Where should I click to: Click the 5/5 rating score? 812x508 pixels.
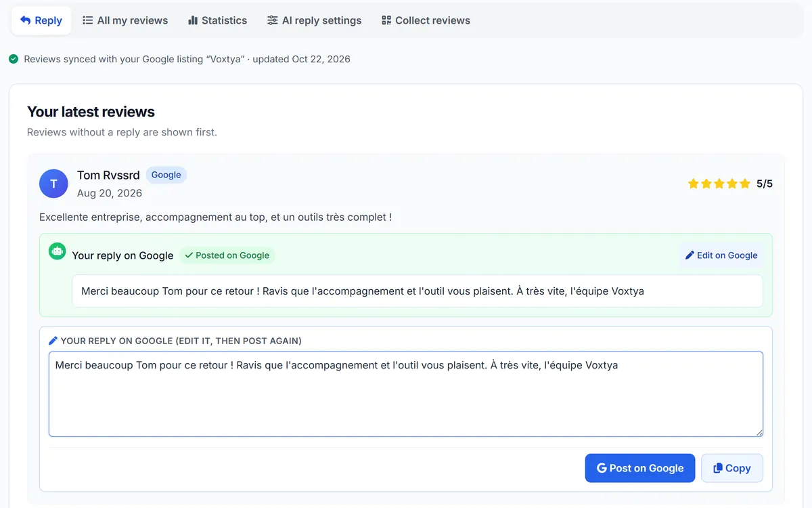coord(765,184)
